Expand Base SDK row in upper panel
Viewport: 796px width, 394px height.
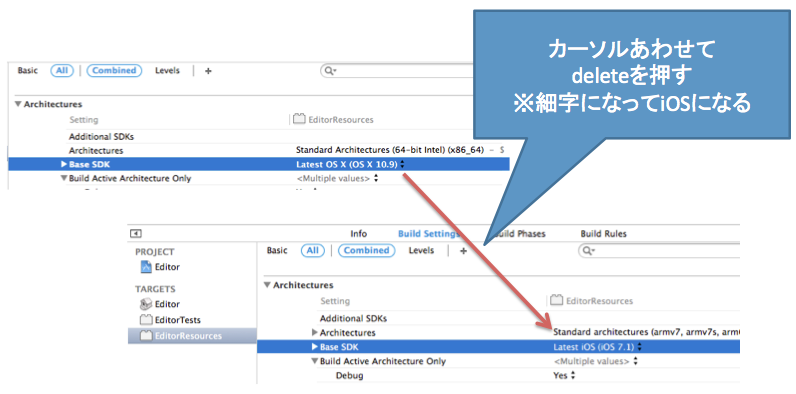tap(63, 164)
